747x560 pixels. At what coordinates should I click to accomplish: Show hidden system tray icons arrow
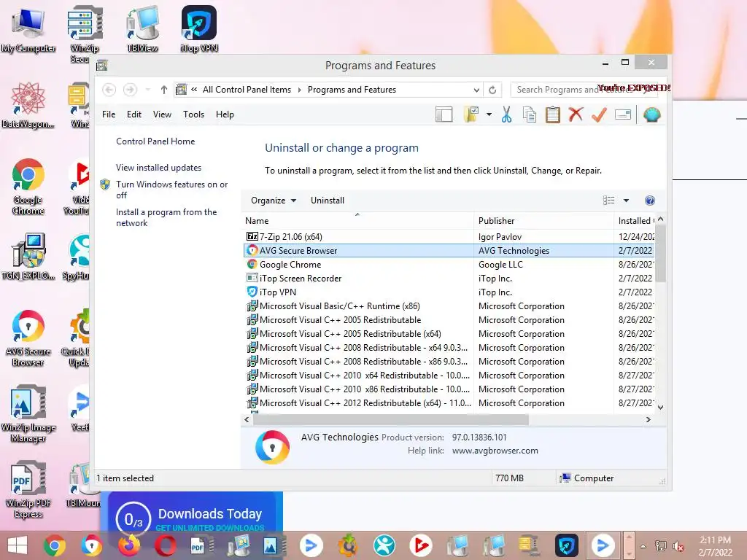point(643,546)
